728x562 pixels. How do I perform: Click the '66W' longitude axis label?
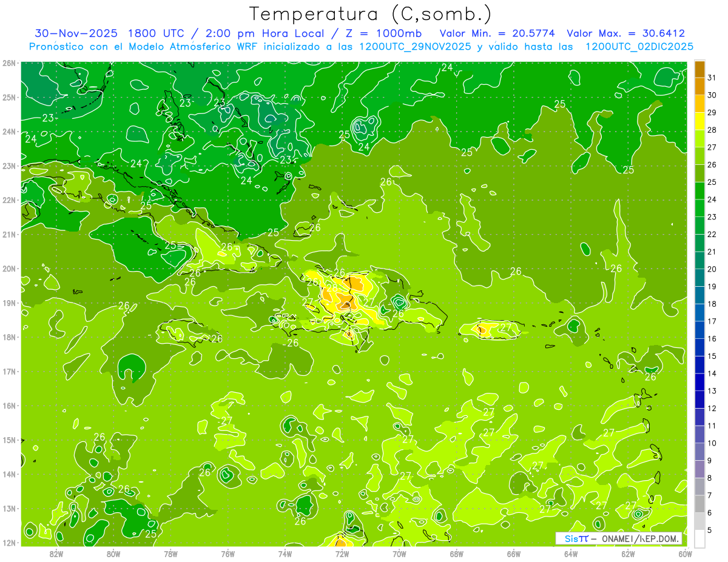(513, 553)
